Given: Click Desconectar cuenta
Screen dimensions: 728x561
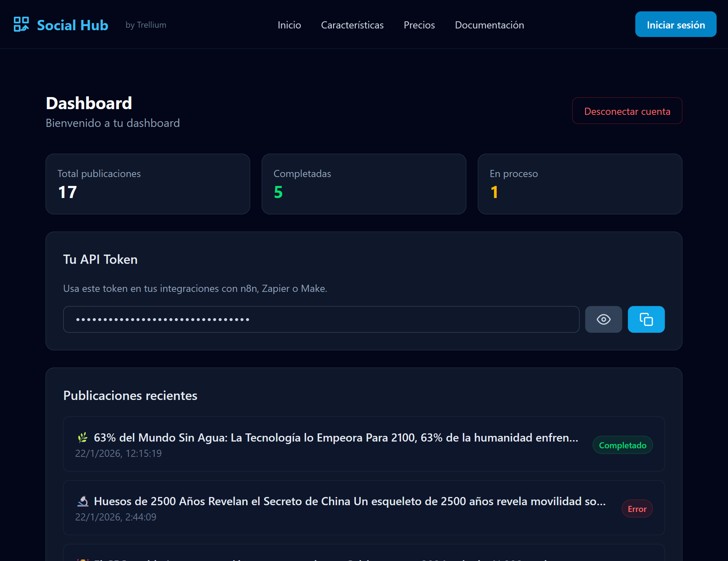Looking at the screenshot, I should pos(627,111).
